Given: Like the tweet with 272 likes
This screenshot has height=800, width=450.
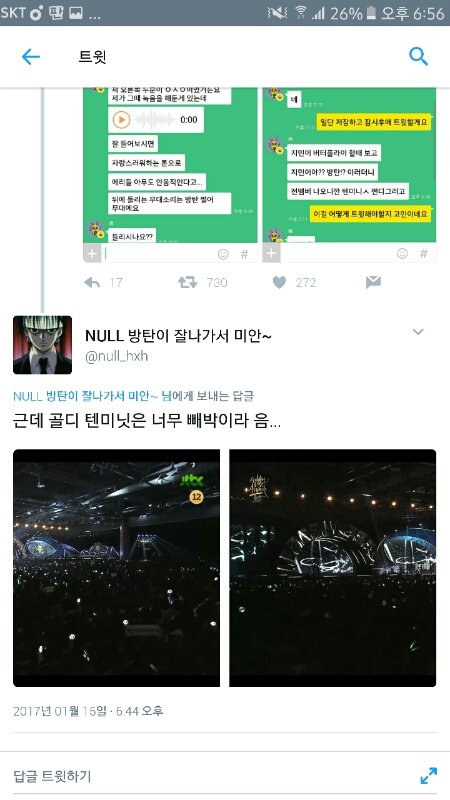Looking at the screenshot, I should [279, 283].
